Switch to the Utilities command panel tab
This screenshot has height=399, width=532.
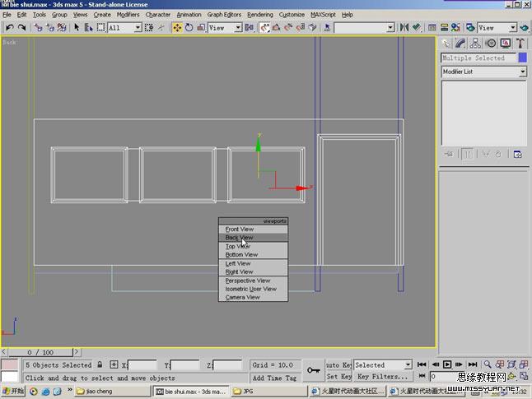tap(520, 43)
